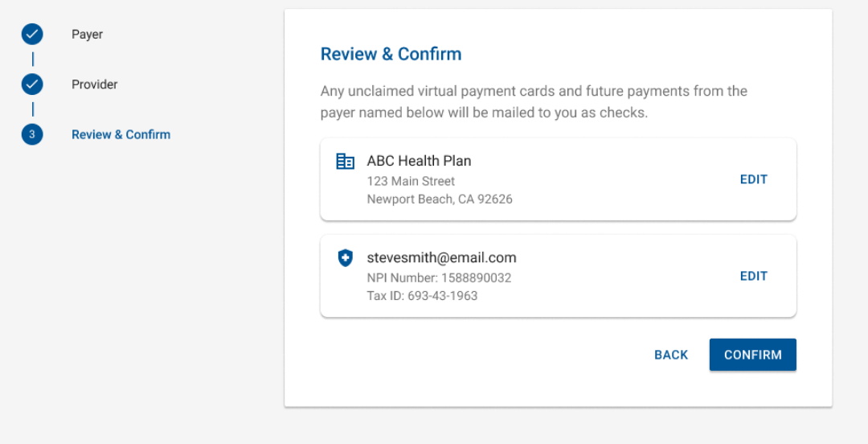The height and width of the screenshot is (444, 868).
Task: Click the ABC Health Plan name
Action: click(419, 161)
